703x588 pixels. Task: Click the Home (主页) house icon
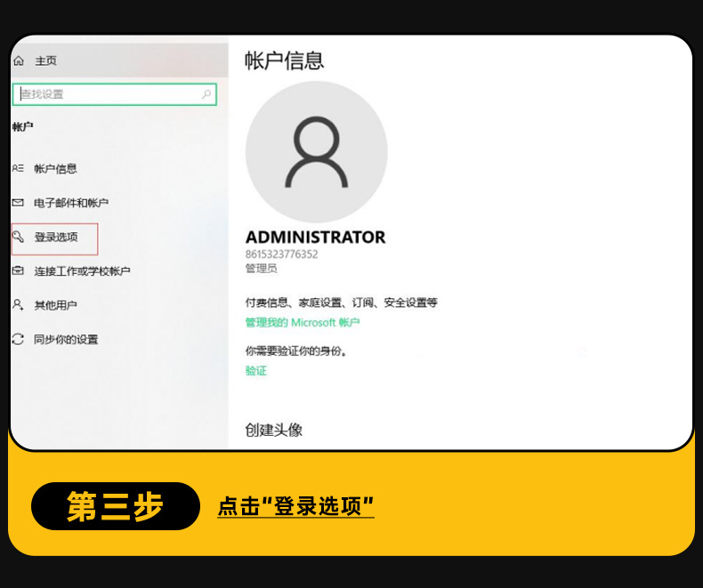[19, 61]
